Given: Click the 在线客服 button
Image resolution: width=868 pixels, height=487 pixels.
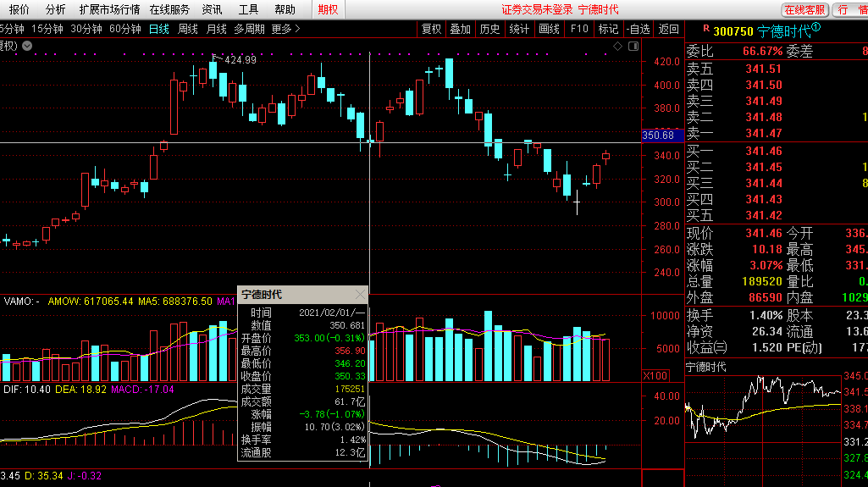Looking at the screenshot, I should click(x=804, y=9).
